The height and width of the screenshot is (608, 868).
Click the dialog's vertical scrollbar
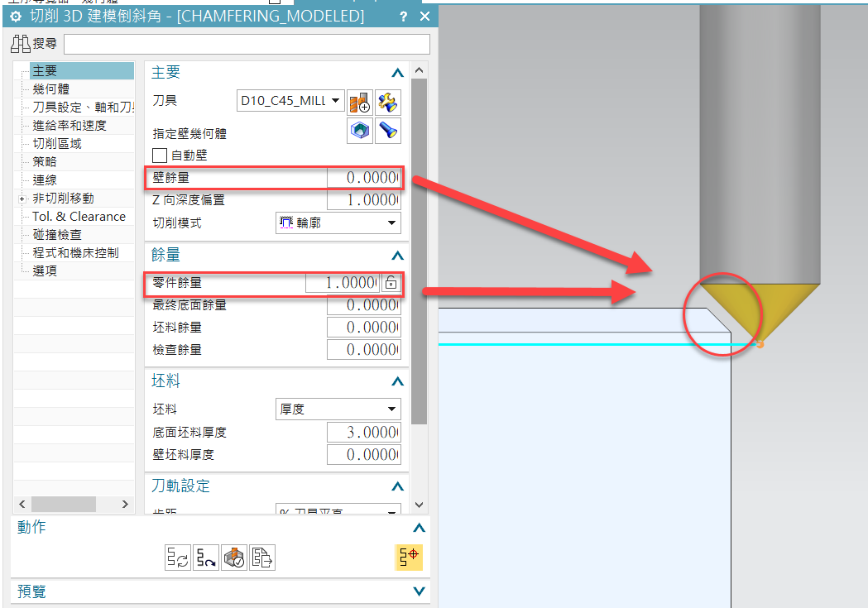point(419,251)
